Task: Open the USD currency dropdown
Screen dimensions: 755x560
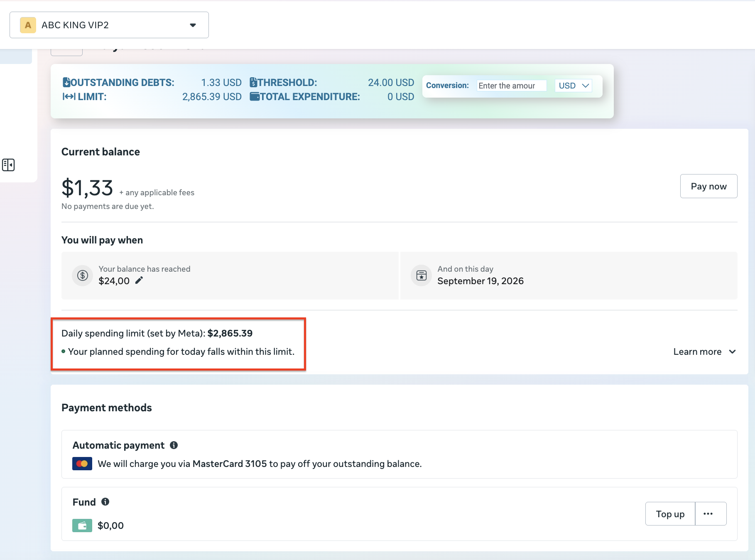Action: pyautogui.click(x=574, y=86)
